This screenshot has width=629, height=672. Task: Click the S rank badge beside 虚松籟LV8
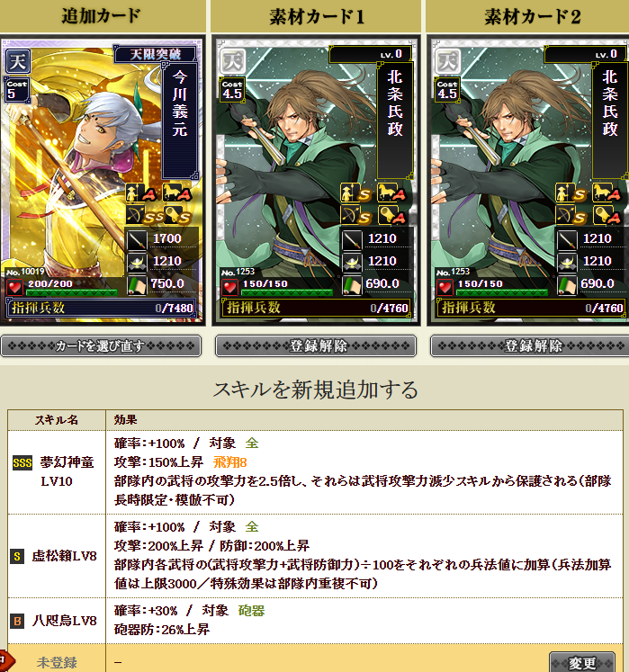click(x=17, y=556)
